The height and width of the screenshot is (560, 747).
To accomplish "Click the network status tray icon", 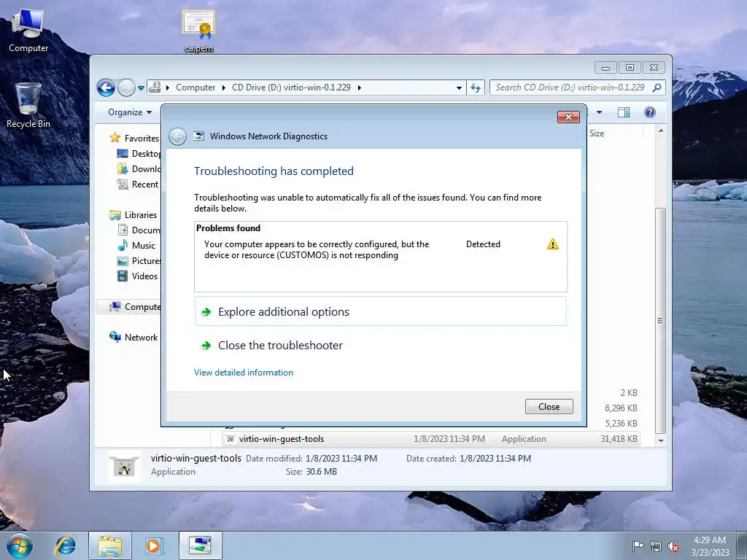I will (x=656, y=546).
